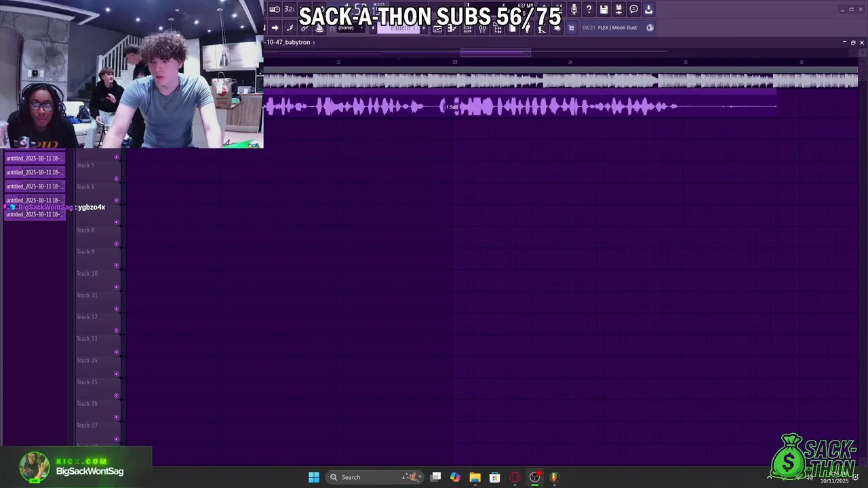The width and height of the screenshot is (868, 488).
Task: Select the stamp tool icon
Action: (319, 28)
